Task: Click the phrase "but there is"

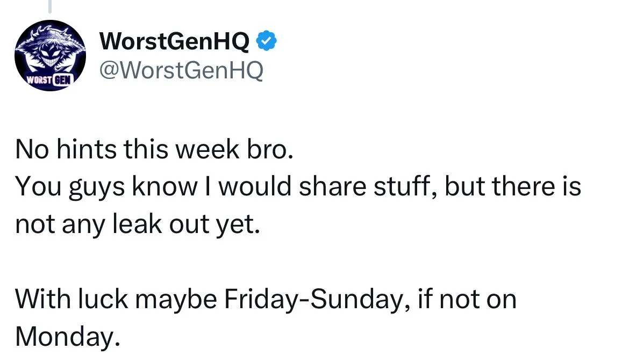Action: 513,187
